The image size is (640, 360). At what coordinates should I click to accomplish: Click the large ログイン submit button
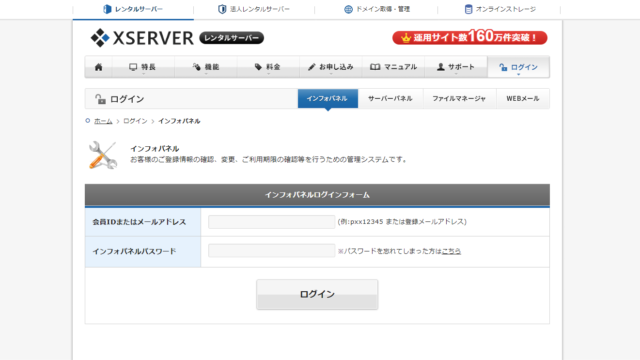coord(317,294)
